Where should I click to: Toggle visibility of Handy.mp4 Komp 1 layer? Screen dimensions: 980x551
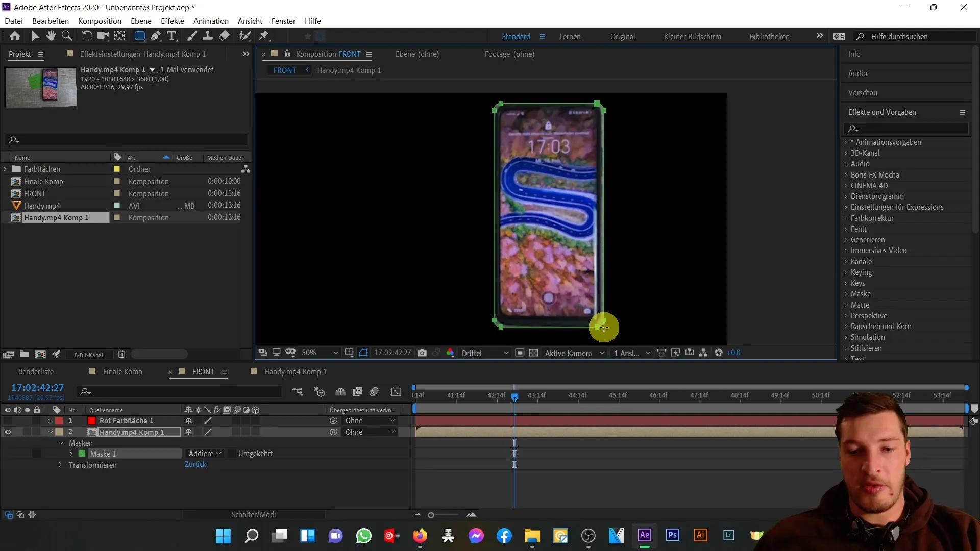pyautogui.click(x=8, y=431)
